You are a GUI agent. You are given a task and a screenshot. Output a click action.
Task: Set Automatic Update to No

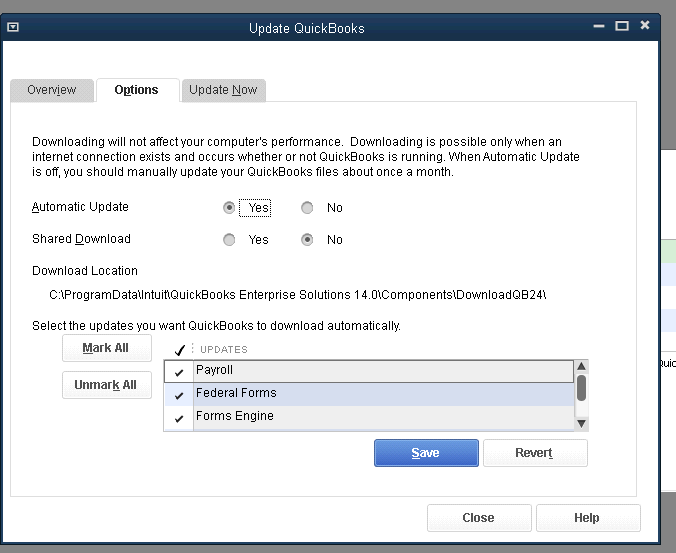pos(307,208)
